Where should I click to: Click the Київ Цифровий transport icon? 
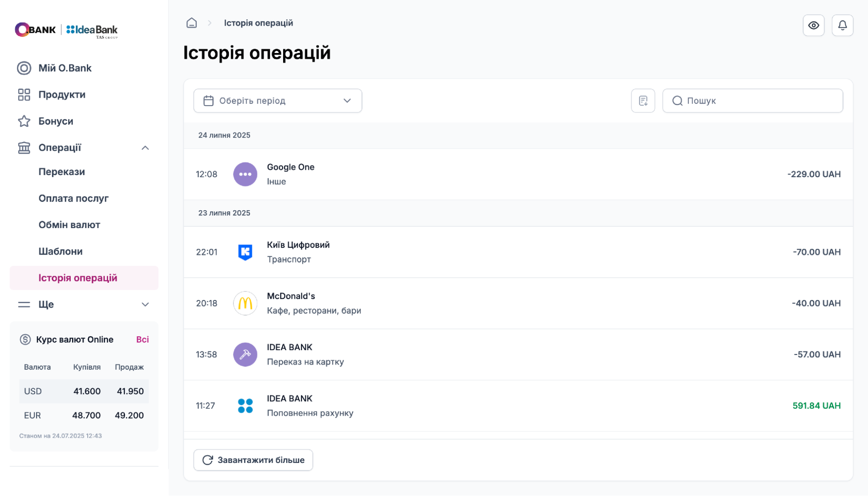(x=245, y=252)
